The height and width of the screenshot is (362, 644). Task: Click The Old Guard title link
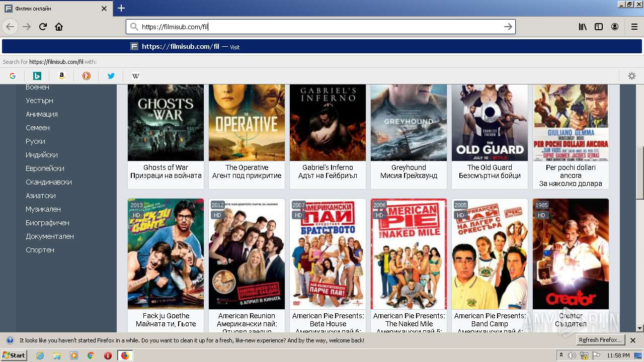pyautogui.click(x=490, y=167)
